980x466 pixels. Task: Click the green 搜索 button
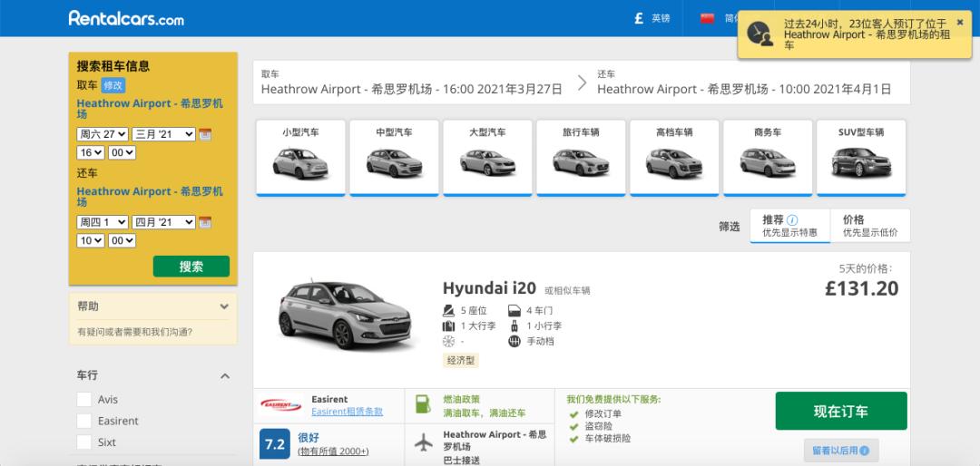tap(191, 267)
